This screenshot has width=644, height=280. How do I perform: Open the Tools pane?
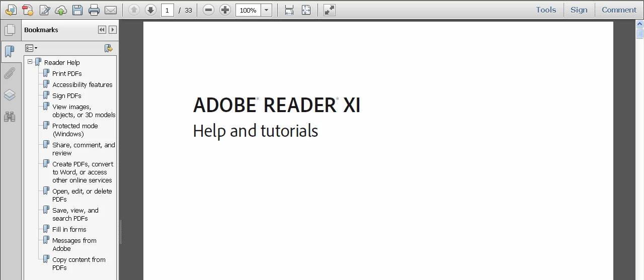[546, 10]
